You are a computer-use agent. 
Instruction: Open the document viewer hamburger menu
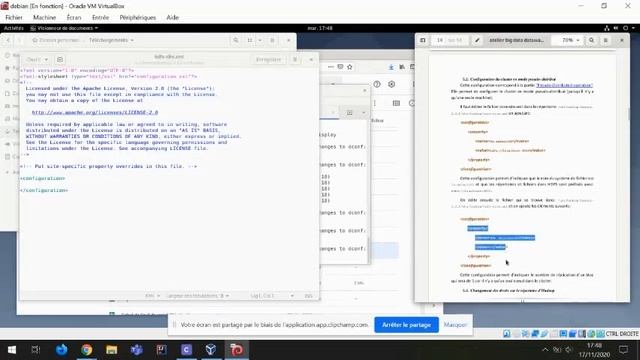coord(606,40)
